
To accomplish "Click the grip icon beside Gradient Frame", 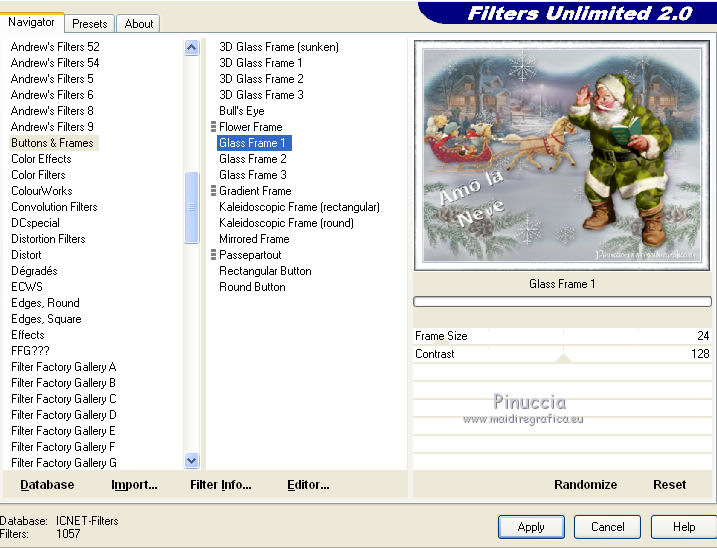I will (x=213, y=191).
